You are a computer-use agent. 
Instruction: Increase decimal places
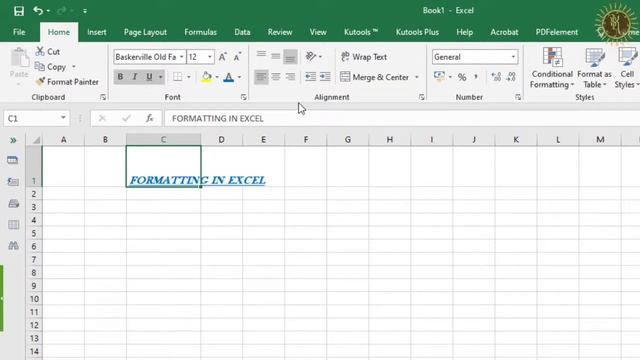[x=496, y=77]
